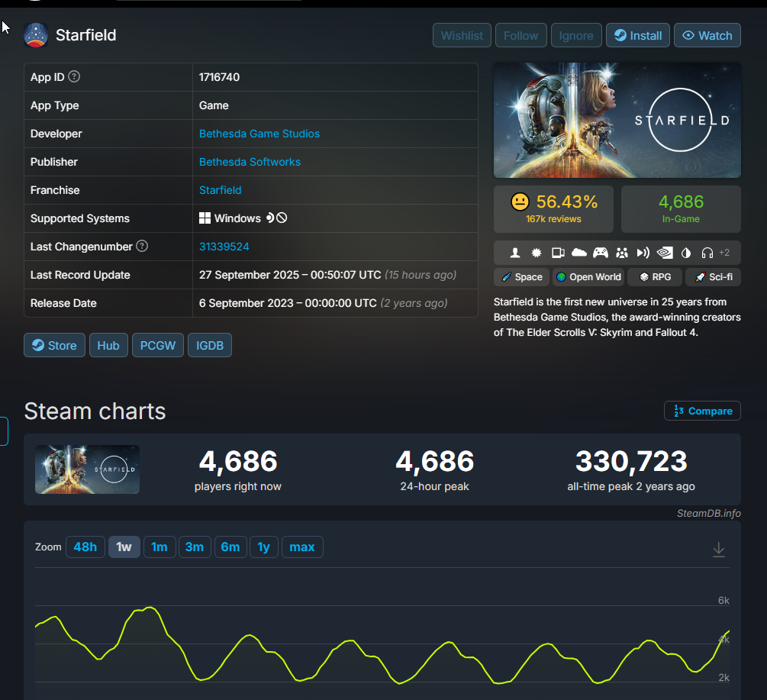Select the Remote Play streaming icon
The width and height of the screenshot is (767, 700).
(643, 253)
